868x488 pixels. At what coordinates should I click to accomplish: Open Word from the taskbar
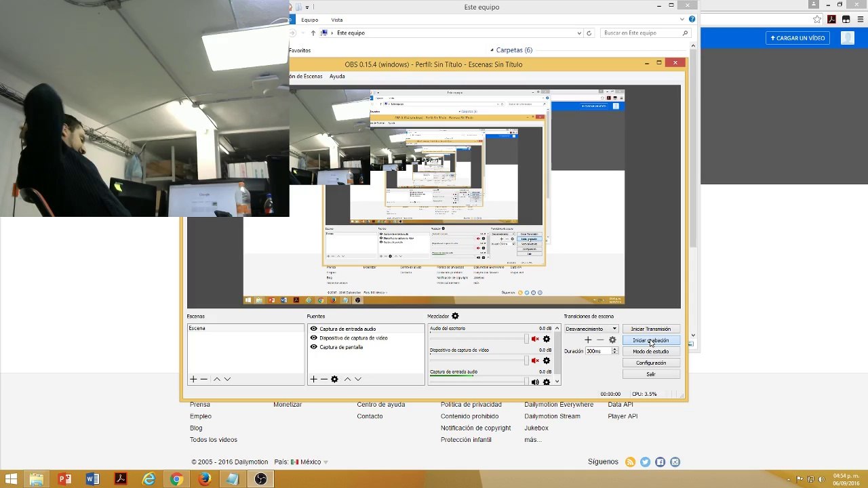click(92, 479)
